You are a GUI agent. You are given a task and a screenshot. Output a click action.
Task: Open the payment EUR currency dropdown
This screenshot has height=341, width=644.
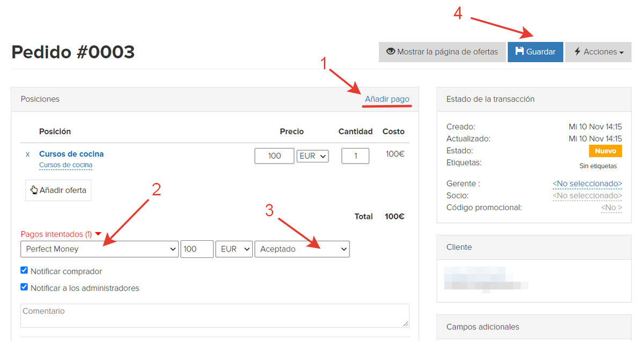pyautogui.click(x=234, y=249)
